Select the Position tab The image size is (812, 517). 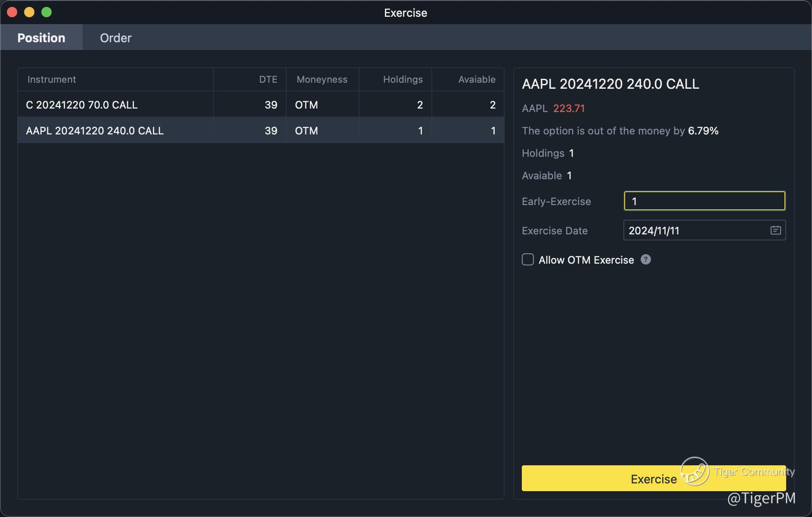[41, 38]
